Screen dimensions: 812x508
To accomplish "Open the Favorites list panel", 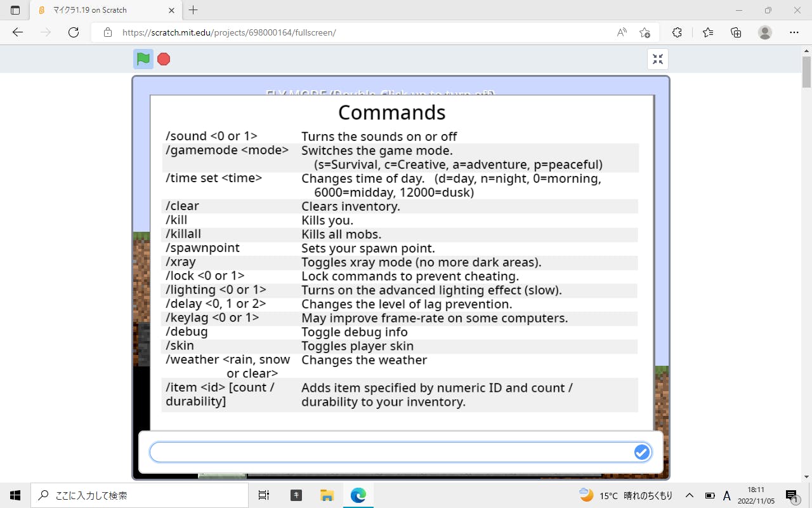I will click(708, 32).
